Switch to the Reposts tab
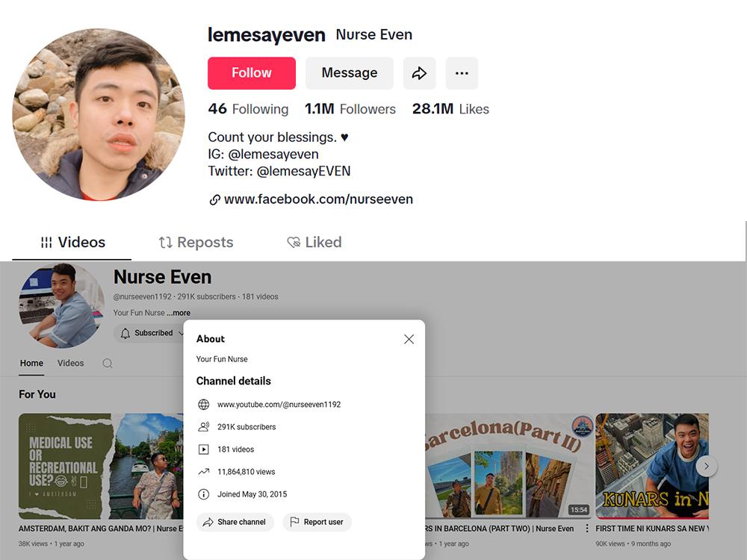 pos(196,242)
